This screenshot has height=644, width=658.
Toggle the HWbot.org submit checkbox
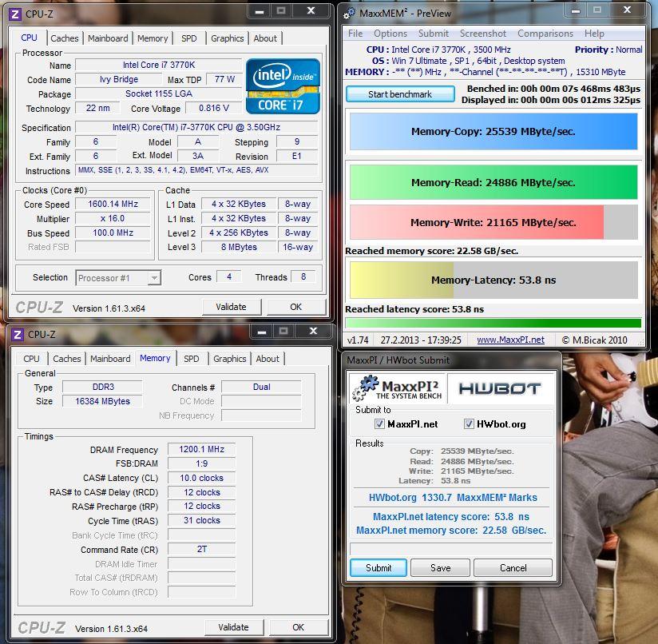click(469, 424)
